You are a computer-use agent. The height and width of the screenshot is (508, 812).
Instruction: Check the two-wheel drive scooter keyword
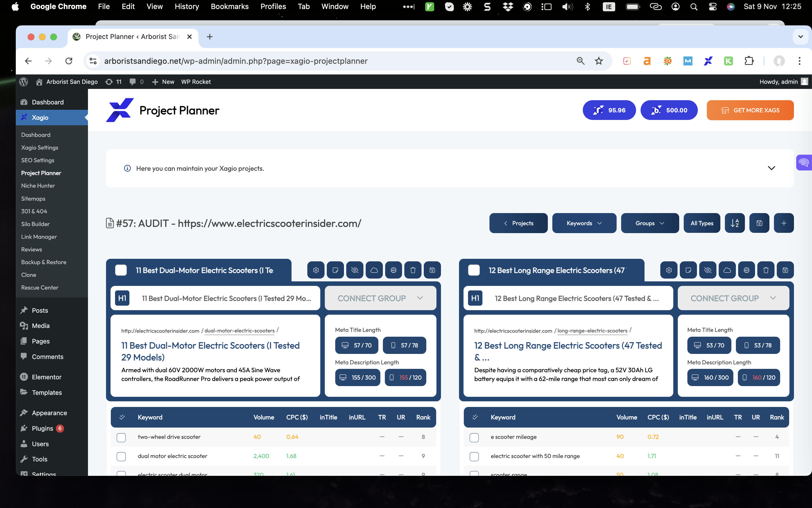(121, 437)
